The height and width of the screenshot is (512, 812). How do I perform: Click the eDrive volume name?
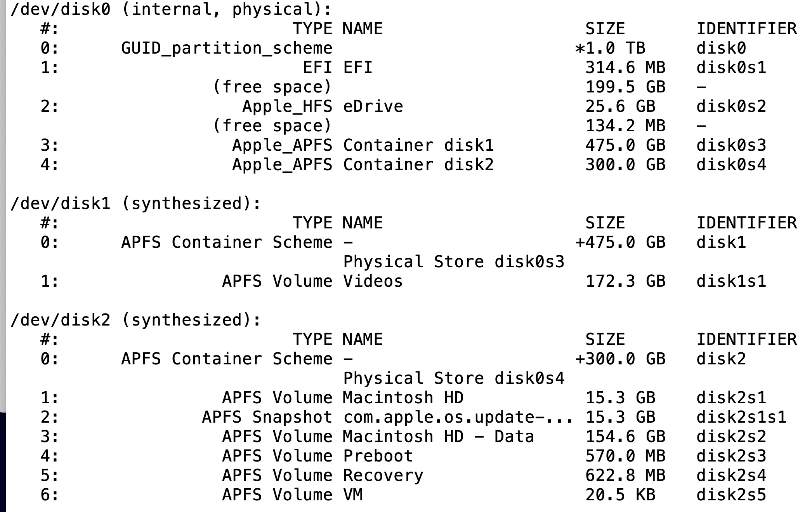373,106
